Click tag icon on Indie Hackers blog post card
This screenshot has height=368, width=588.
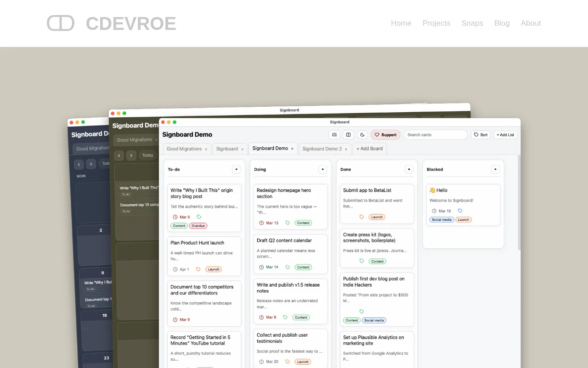point(362,311)
